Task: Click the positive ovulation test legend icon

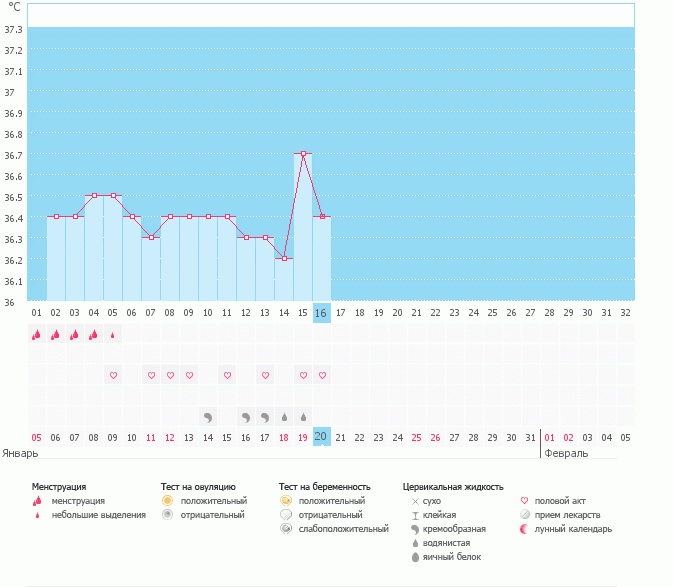Action: coord(168,500)
